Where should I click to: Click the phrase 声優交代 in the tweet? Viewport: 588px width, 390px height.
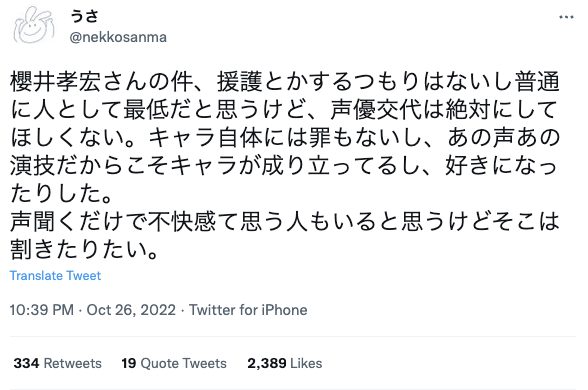376,110
